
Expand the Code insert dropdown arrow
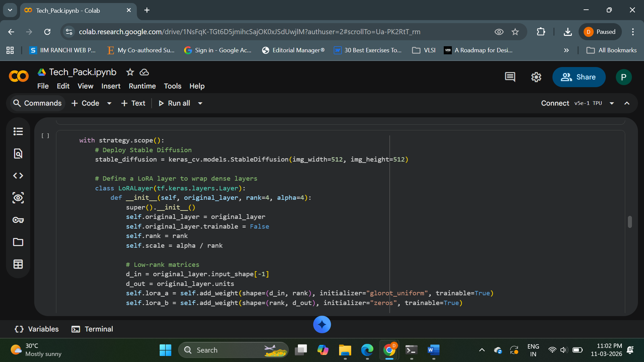[109, 103]
